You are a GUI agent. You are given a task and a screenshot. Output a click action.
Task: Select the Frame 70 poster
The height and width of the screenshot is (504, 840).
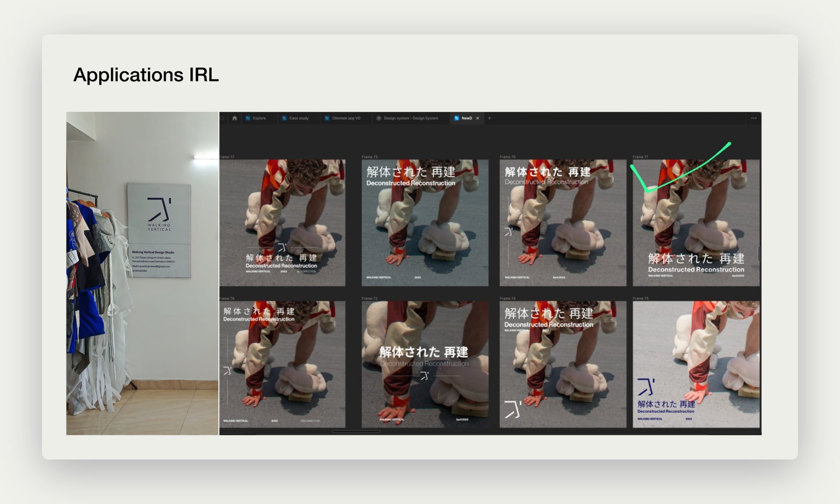point(562,223)
